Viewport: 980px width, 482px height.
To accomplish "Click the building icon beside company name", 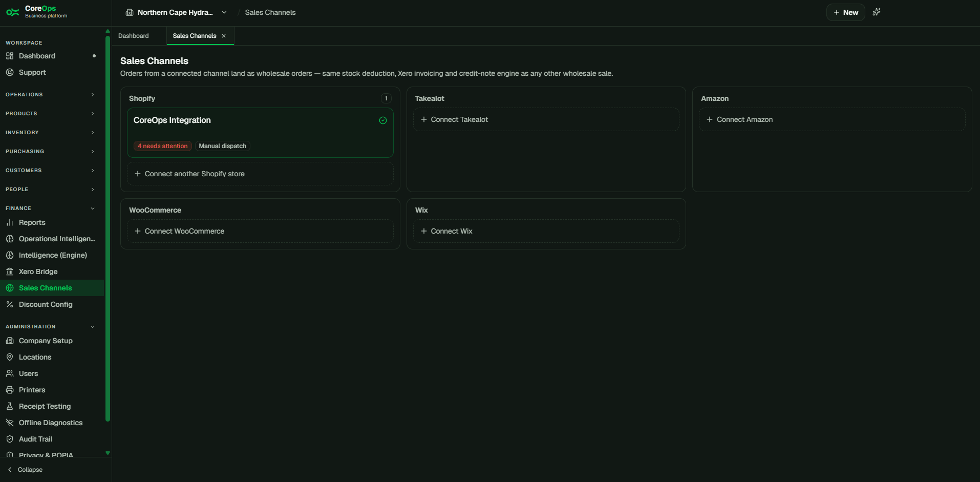I will point(130,12).
